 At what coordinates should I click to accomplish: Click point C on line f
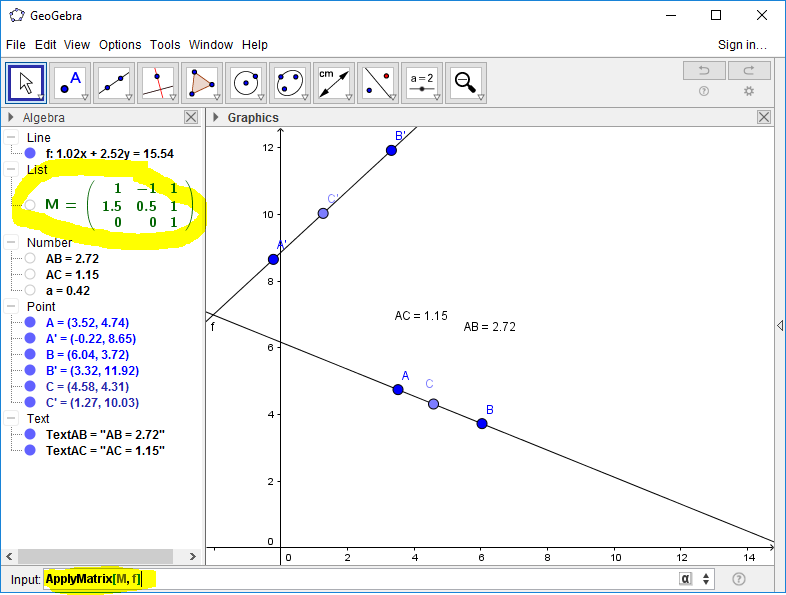point(434,404)
